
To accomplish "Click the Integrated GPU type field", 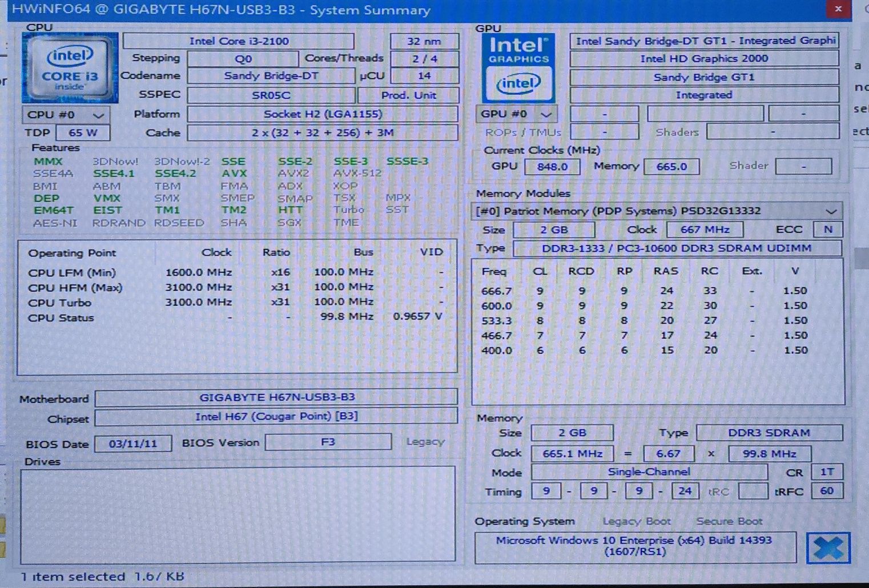I will pyautogui.click(x=704, y=95).
